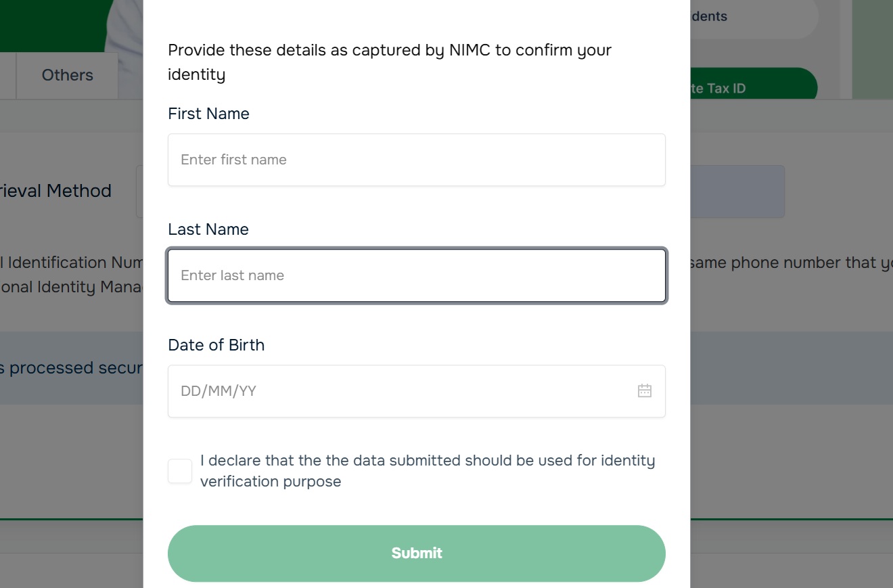
Task: Open the Retrieval Method dropdown behind the dialog
Action: (x=736, y=191)
